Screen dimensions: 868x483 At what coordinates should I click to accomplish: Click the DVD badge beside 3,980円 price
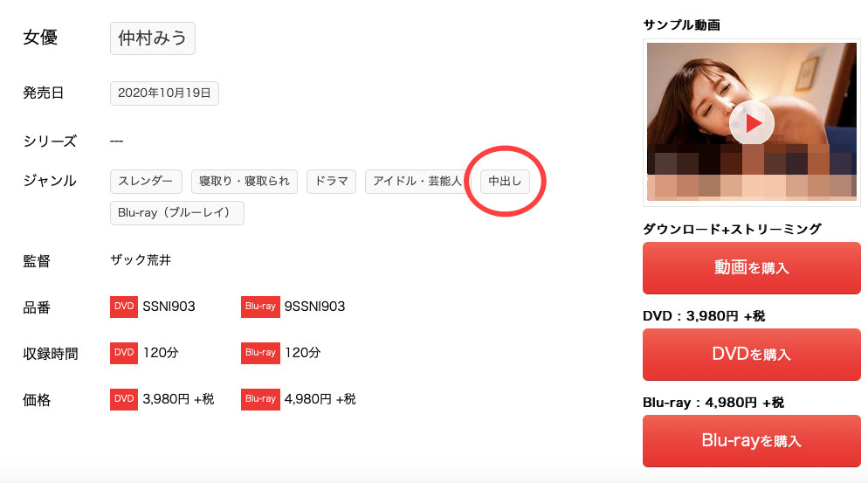tap(124, 399)
